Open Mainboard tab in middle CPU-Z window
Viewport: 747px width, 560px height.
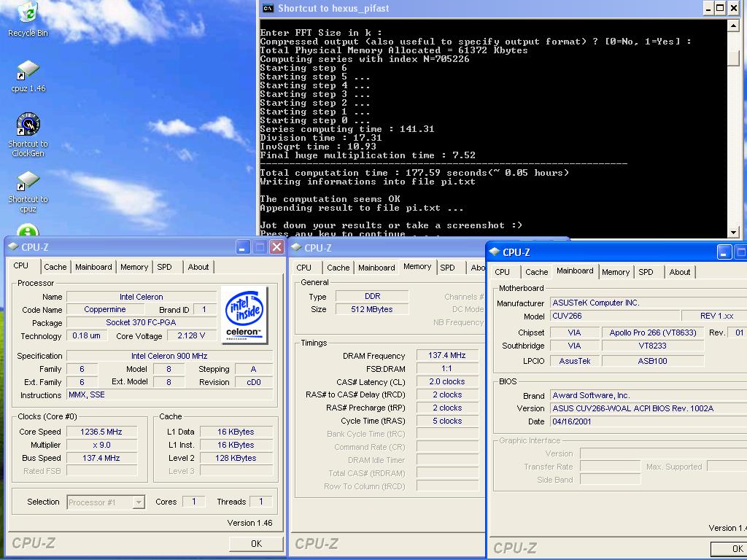click(x=376, y=268)
